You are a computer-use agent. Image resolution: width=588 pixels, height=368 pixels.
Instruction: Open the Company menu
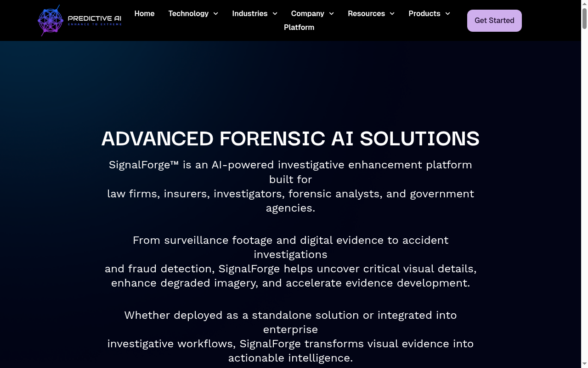(308, 14)
